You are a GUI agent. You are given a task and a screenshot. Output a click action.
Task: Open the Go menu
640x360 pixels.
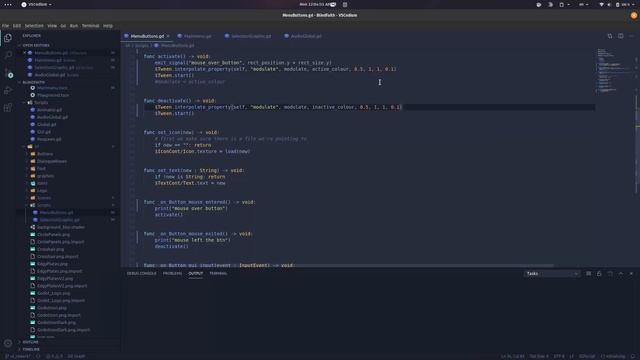[63, 26]
